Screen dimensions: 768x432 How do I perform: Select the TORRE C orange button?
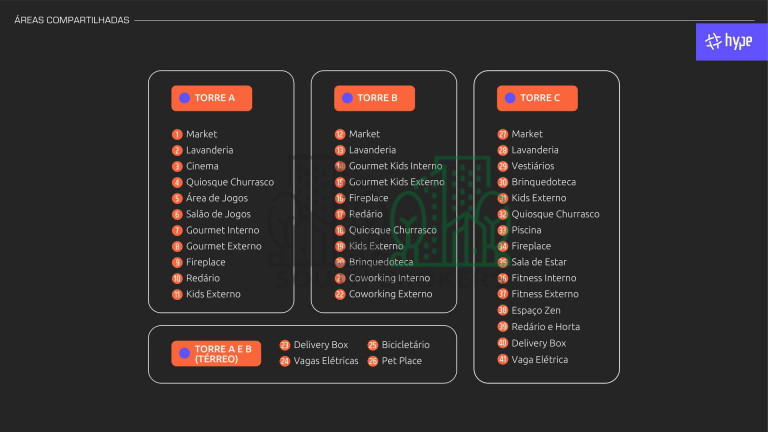(x=537, y=98)
